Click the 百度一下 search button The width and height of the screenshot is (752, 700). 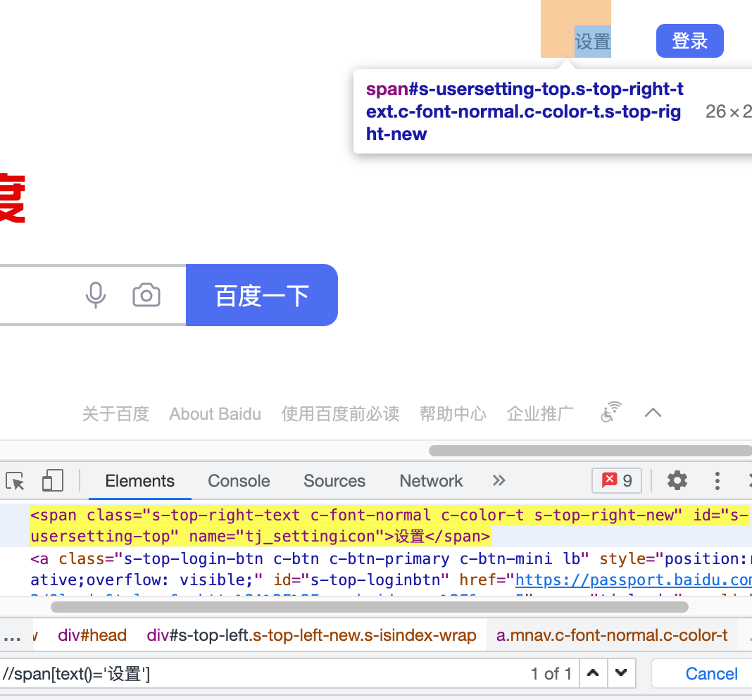point(262,295)
